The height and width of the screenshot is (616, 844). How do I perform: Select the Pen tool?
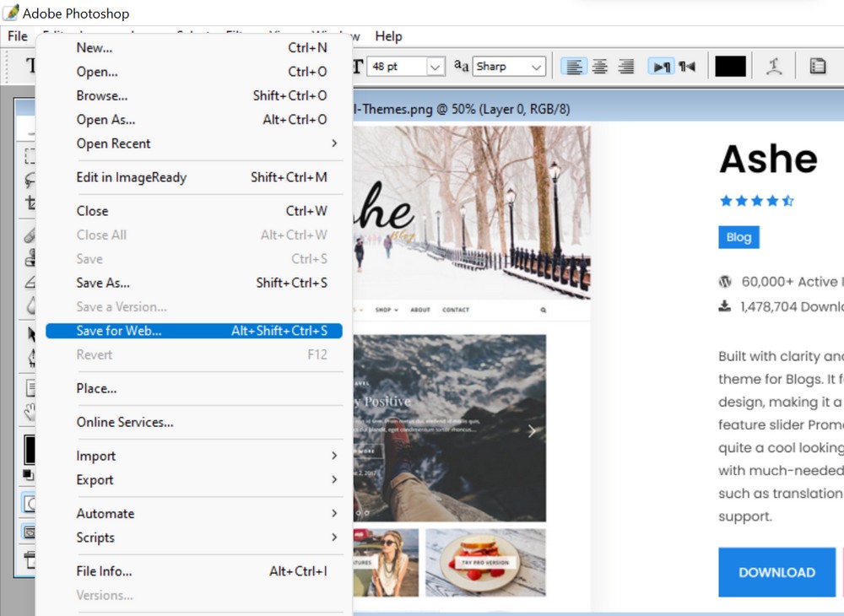(x=31, y=357)
